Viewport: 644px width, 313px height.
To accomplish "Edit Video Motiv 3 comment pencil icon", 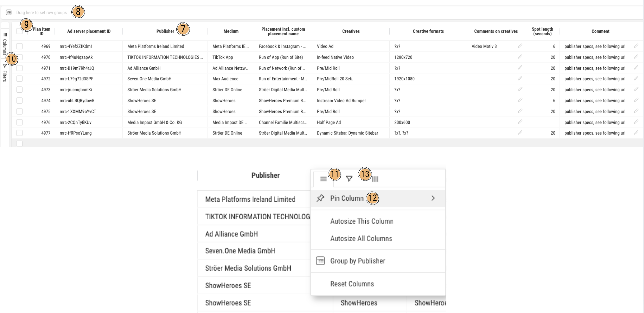I will 520,46.
